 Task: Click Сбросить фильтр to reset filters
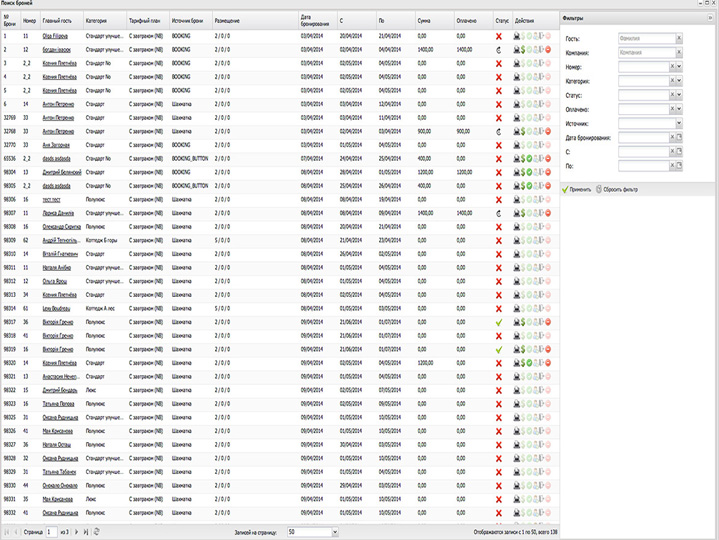623,188
